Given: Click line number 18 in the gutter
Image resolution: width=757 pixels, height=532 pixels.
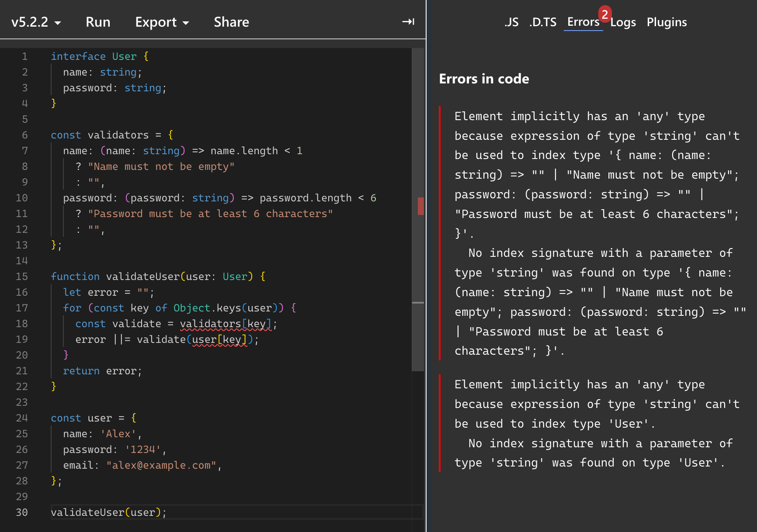Looking at the screenshot, I should tap(22, 323).
